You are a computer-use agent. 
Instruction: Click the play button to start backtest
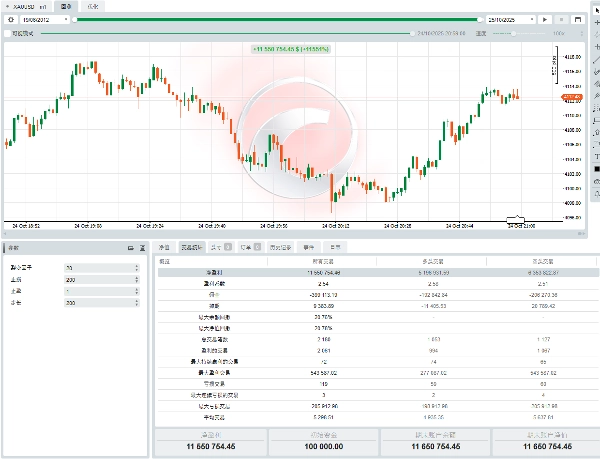(545, 19)
